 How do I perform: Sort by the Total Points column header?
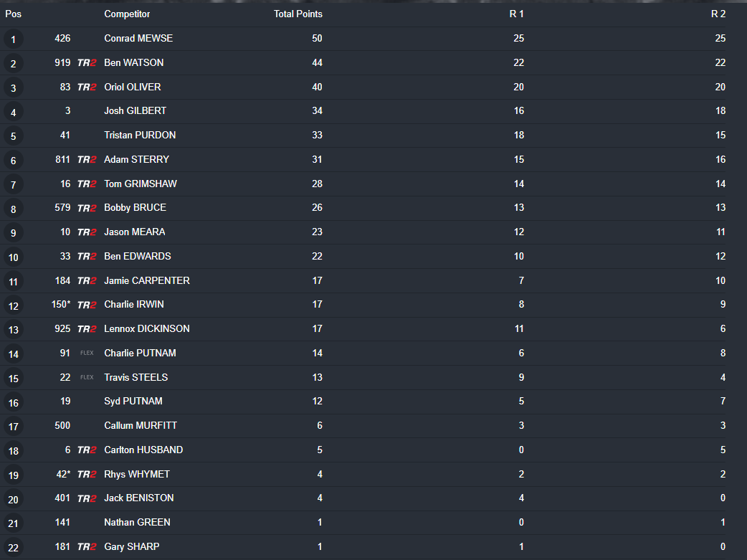click(298, 14)
